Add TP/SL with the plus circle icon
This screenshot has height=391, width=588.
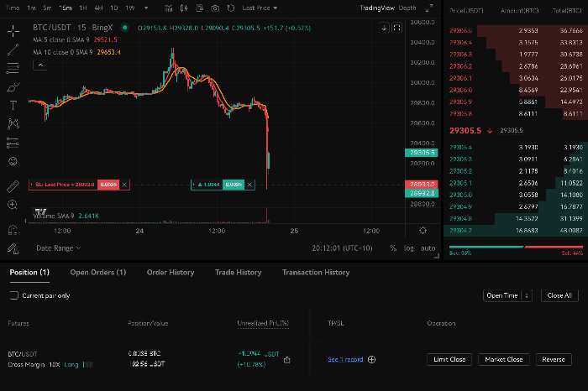coord(371,360)
